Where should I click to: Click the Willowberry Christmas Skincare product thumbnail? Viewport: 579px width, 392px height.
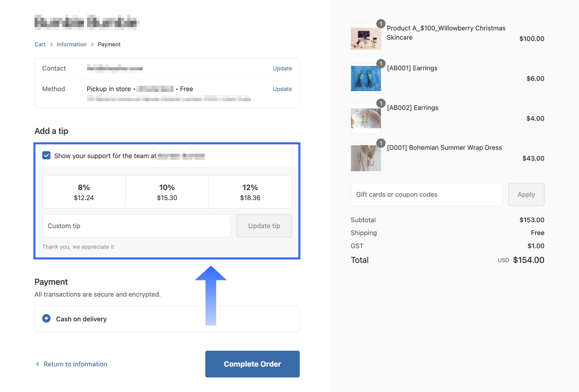tap(366, 39)
